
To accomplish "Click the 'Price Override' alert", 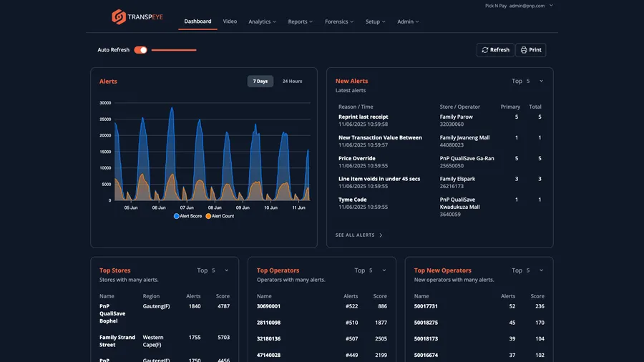I will point(357,158).
